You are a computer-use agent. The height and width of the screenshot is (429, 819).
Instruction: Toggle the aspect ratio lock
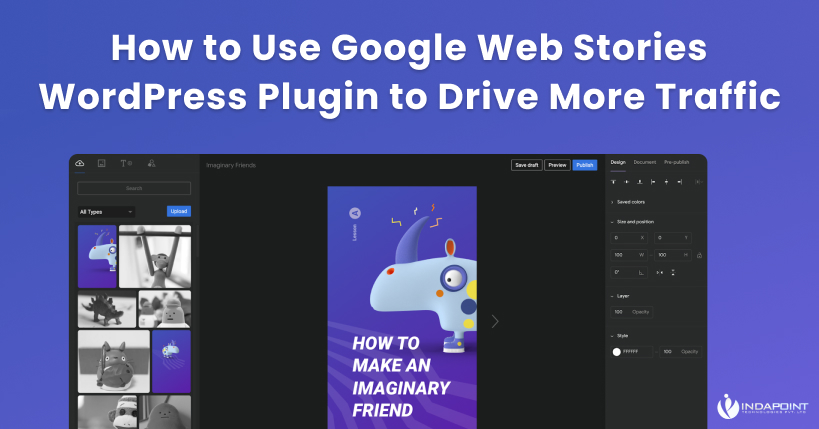(699, 255)
